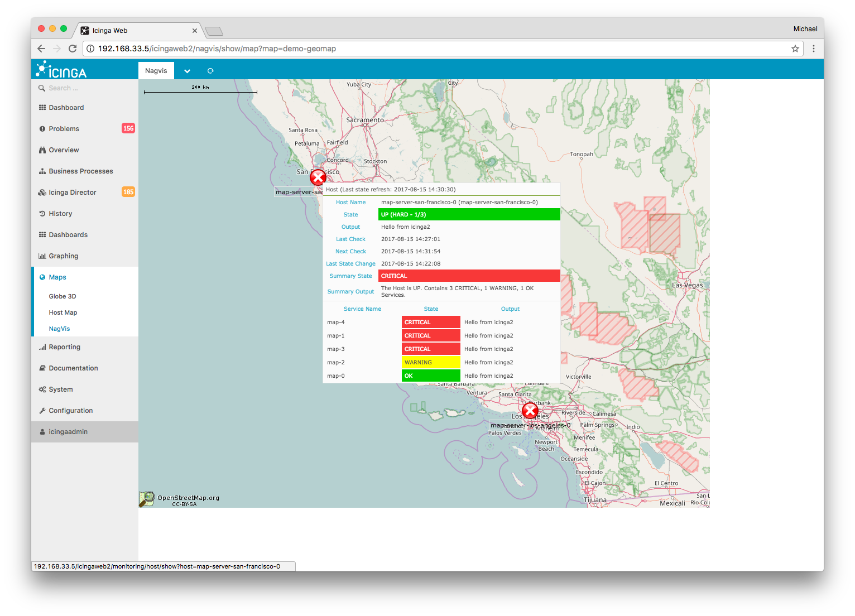Viewport: 855px width, 616px height.
Task: Open Host Map under Maps
Action: 63,312
